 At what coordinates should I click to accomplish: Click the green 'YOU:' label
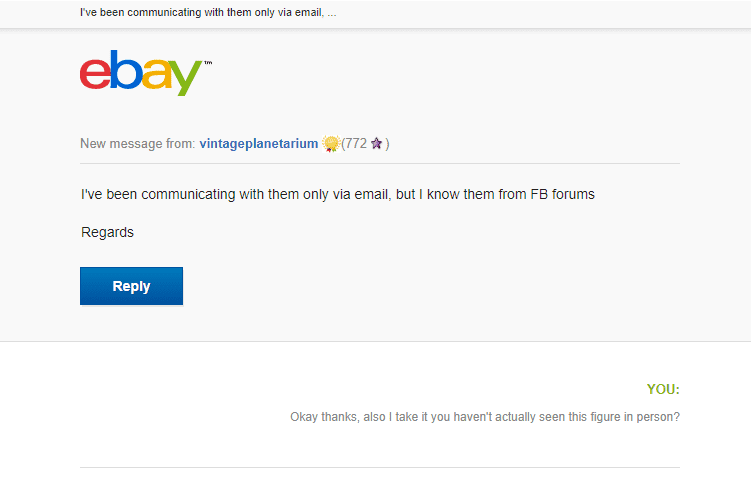coord(663,389)
